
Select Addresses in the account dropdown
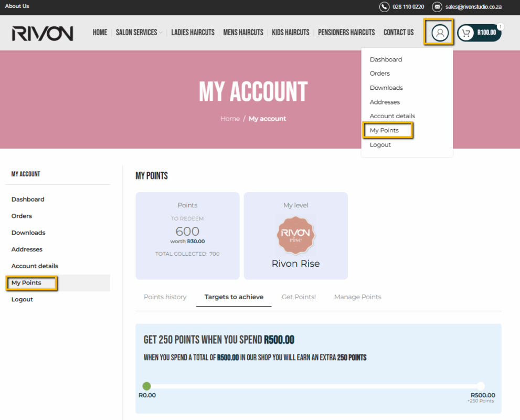(x=385, y=102)
